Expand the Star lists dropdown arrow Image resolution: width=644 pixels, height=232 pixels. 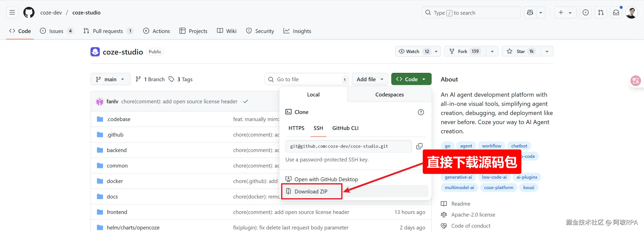(x=547, y=51)
